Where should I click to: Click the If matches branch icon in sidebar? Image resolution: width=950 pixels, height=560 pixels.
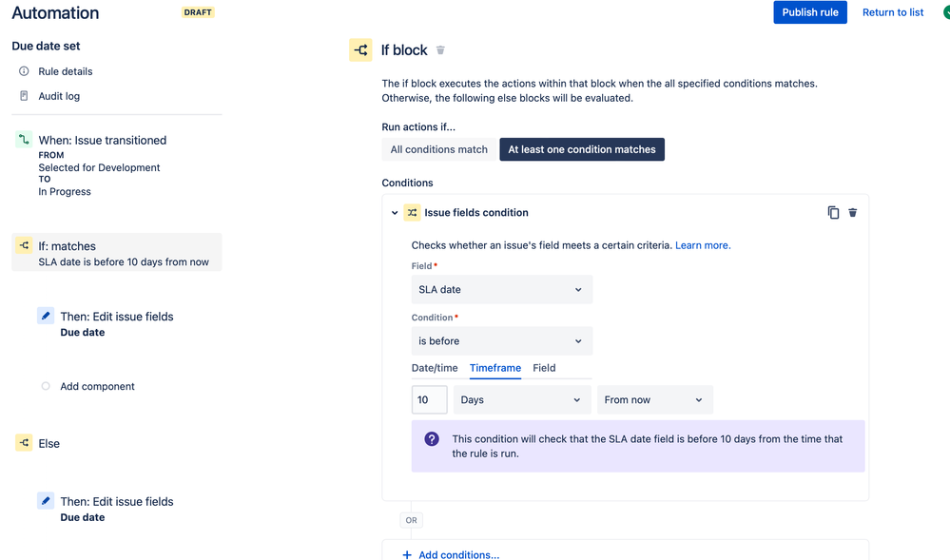pyautogui.click(x=24, y=245)
